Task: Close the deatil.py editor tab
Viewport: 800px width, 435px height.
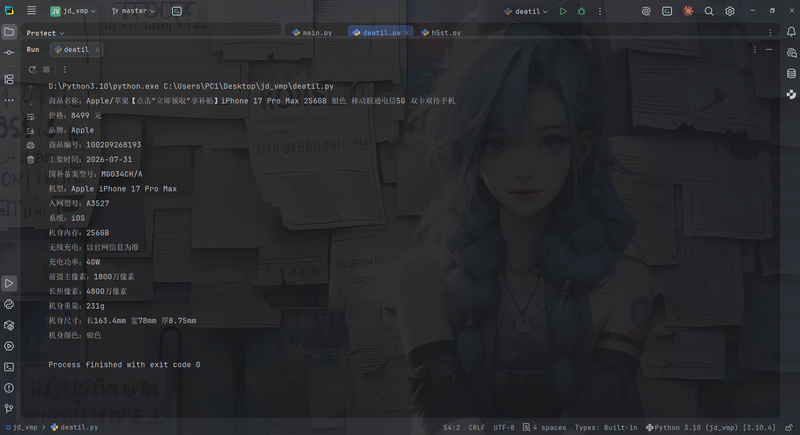Action: click(x=407, y=32)
